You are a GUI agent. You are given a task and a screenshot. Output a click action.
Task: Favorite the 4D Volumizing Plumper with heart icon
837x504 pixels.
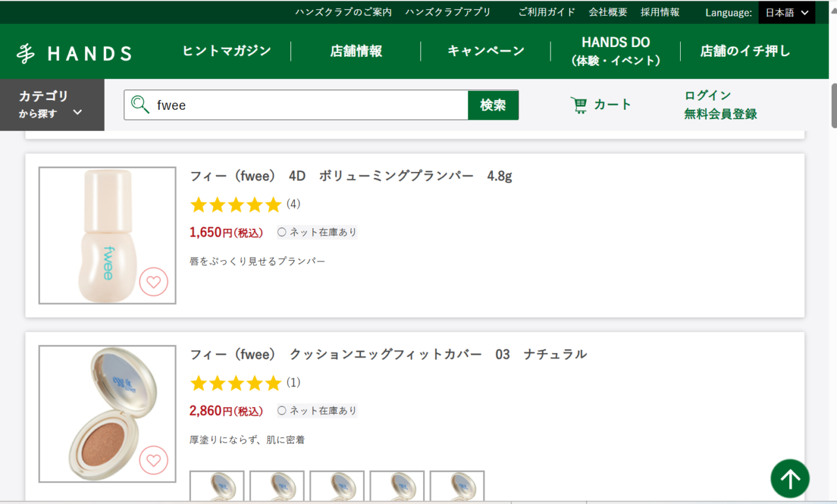click(x=154, y=282)
